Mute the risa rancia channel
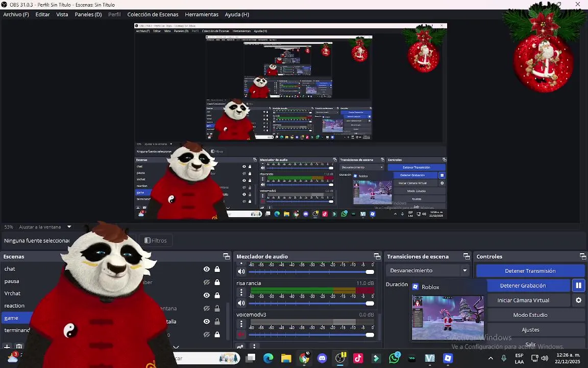This screenshot has height=368, width=588. (241, 303)
